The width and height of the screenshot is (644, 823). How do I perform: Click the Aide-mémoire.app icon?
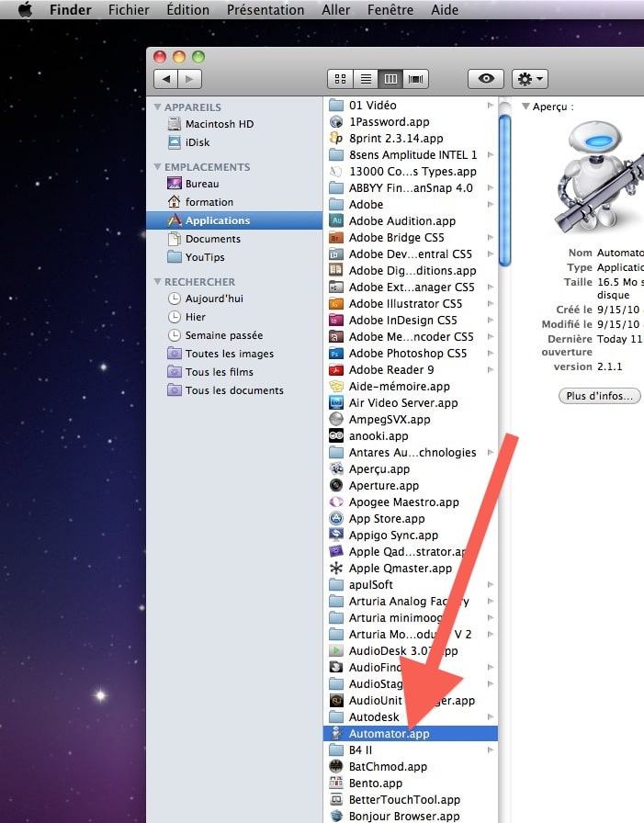pos(336,387)
